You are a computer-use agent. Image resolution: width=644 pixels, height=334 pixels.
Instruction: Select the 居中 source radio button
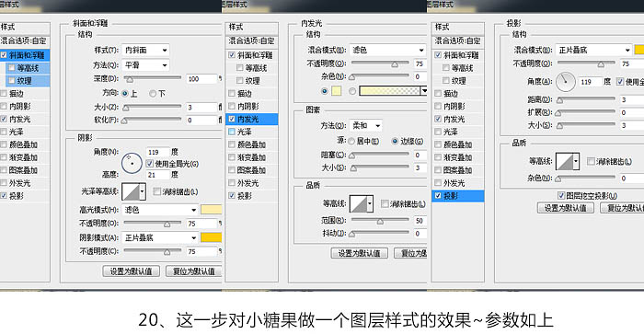[351, 142]
